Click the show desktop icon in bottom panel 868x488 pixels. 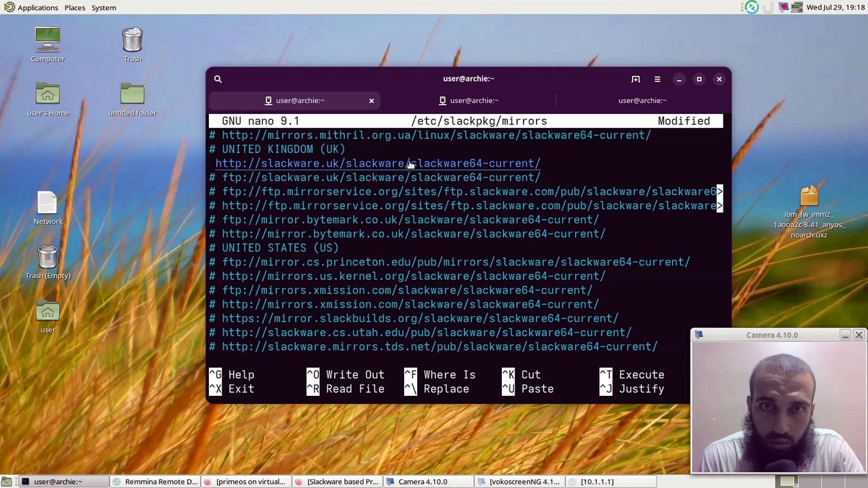(6, 482)
